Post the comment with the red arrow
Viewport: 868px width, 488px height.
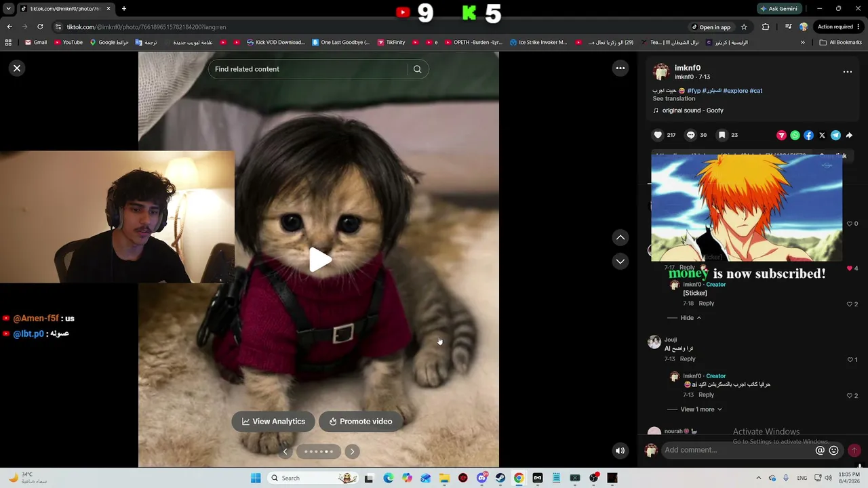[854, 450]
